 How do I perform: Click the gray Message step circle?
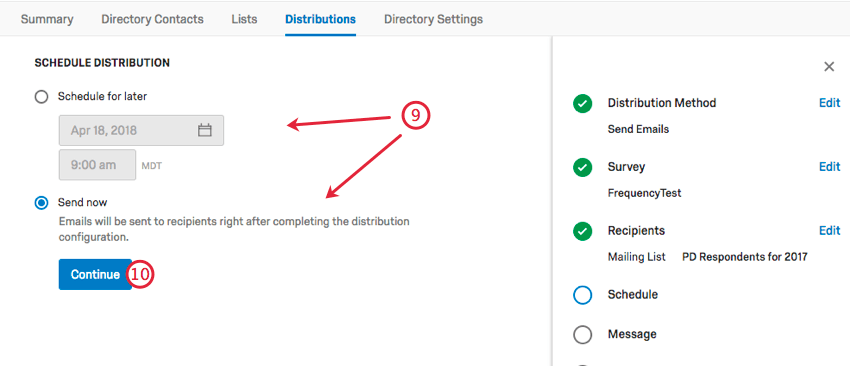582,335
